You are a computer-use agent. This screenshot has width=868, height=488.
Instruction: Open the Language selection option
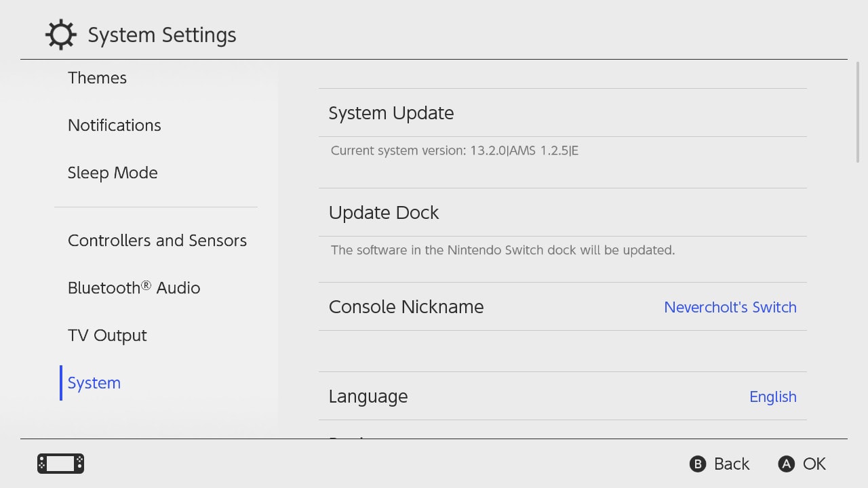(368, 396)
